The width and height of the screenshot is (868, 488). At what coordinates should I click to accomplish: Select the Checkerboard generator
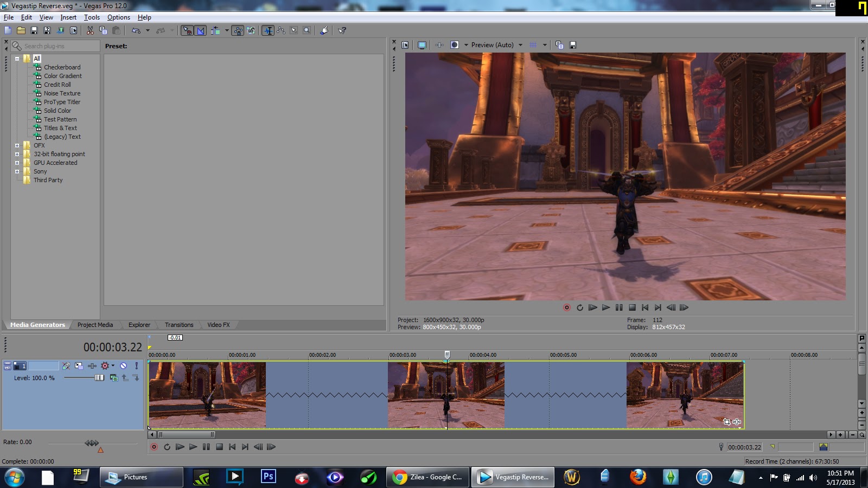click(x=62, y=67)
